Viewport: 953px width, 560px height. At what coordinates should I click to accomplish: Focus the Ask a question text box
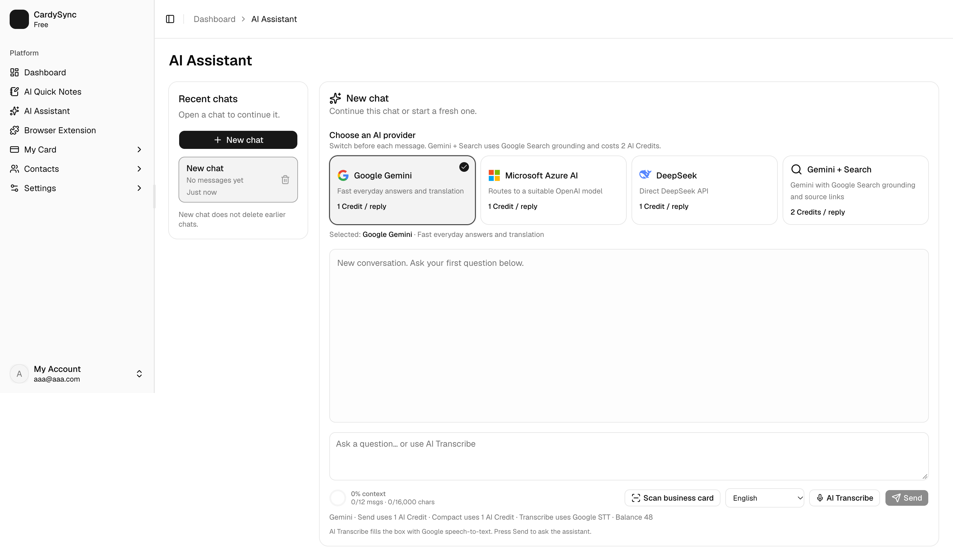pyautogui.click(x=628, y=456)
